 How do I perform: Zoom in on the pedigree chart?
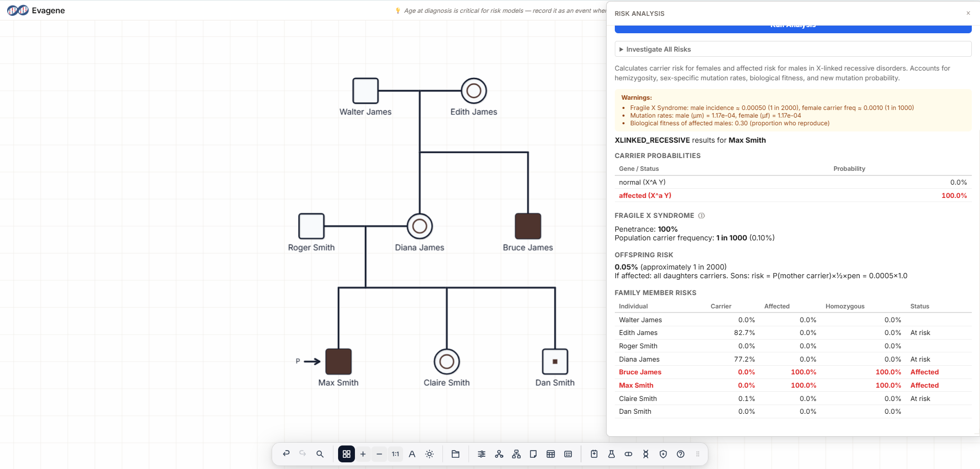(363, 454)
